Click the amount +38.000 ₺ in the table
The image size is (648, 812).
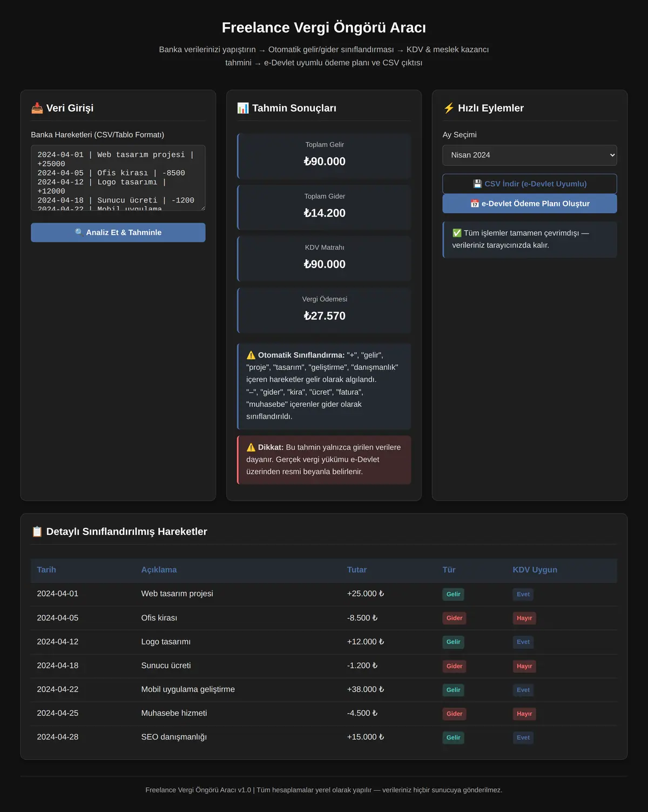point(366,689)
